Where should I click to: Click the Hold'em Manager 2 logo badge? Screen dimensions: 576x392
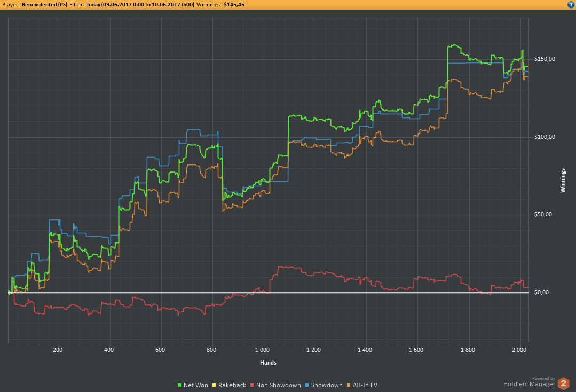point(564,383)
